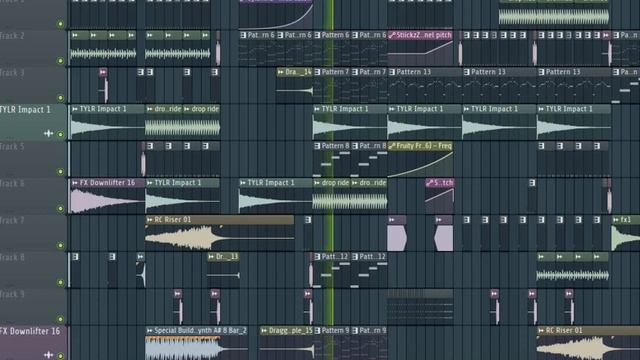Click the tan waveform of Track 7's RC Riser 01 clip
The width and height of the screenshot is (640, 360).
(x=220, y=238)
